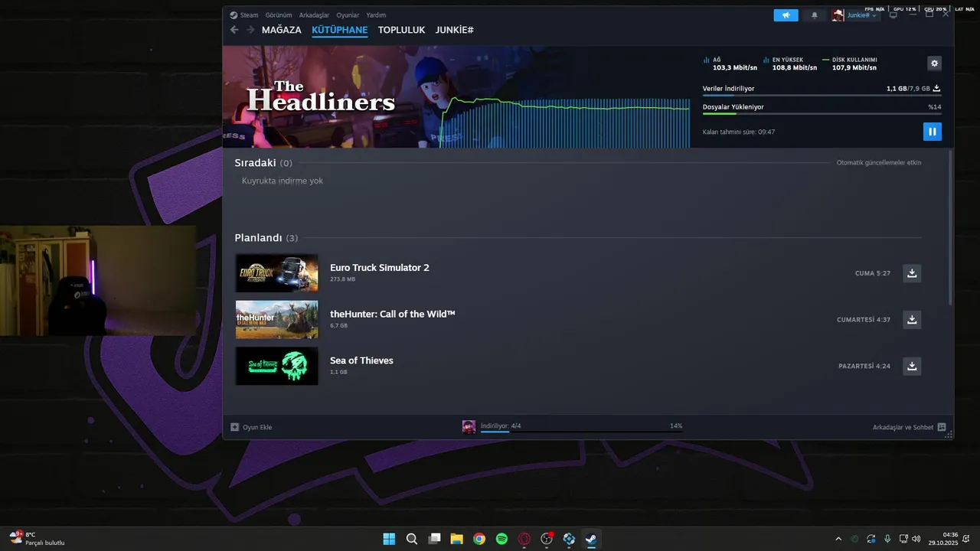Viewport: 980px width, 551px height.
Task: Click the Junkie# profile avatar
Action: click(838, 15)
